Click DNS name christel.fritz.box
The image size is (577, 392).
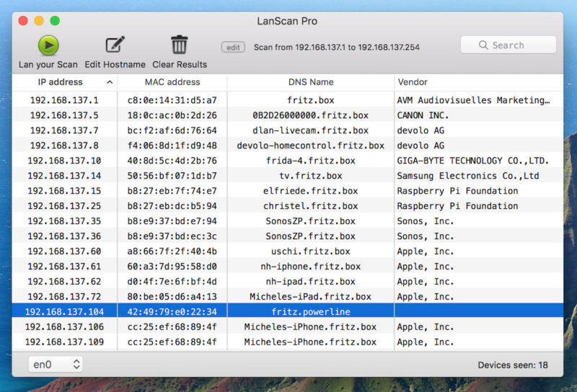click(x=311, y=206)
